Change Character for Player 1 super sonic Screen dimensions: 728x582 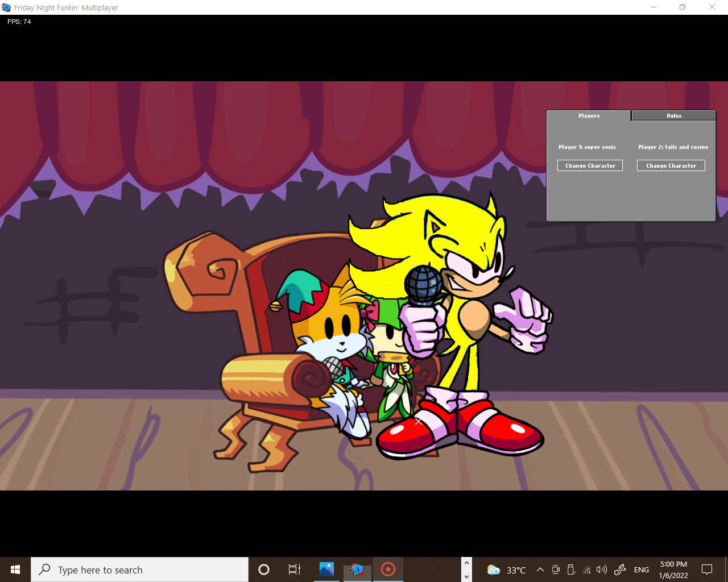tap(590, 165)
